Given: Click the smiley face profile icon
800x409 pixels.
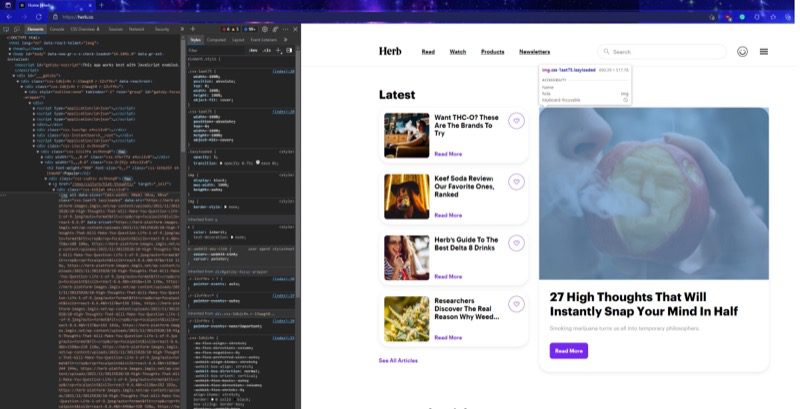Looking at the screenshot, I should tap(742, 52).
